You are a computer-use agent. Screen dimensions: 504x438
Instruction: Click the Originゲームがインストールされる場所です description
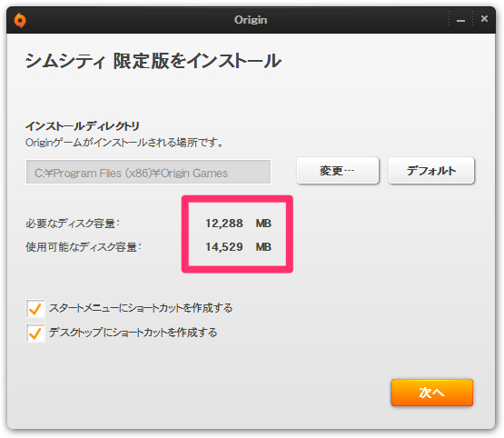pyautogui.click(x=124, y=142)
